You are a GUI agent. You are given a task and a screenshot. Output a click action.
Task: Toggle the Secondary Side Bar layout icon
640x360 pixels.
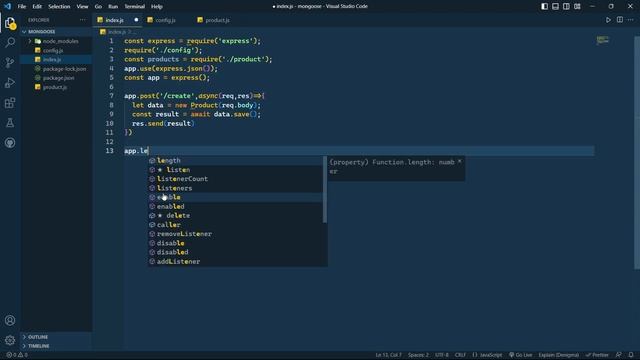(x=566, y=7)
